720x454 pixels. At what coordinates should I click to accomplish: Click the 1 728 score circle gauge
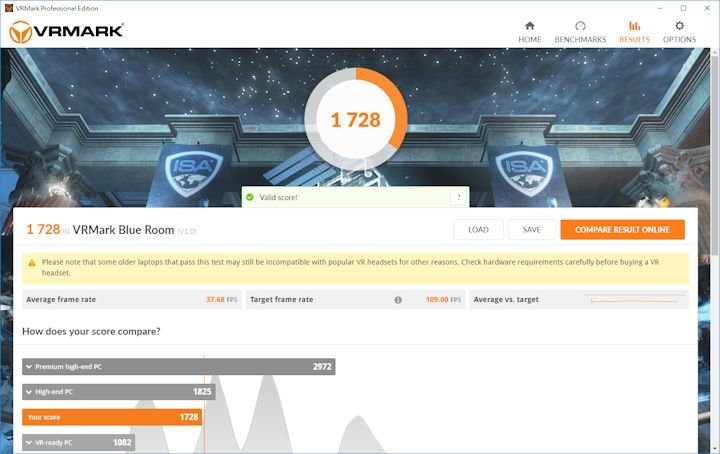[x=356, y=119]
